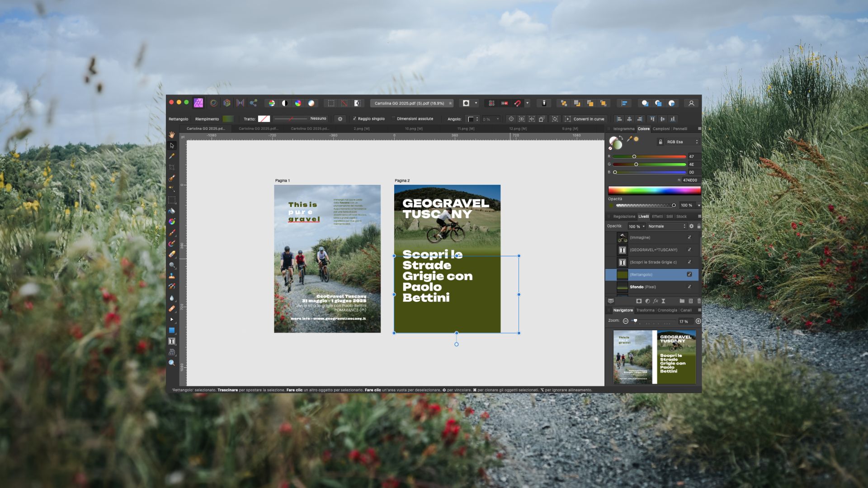
Task: Switch to Liquify persona
Action: point(213,103)
